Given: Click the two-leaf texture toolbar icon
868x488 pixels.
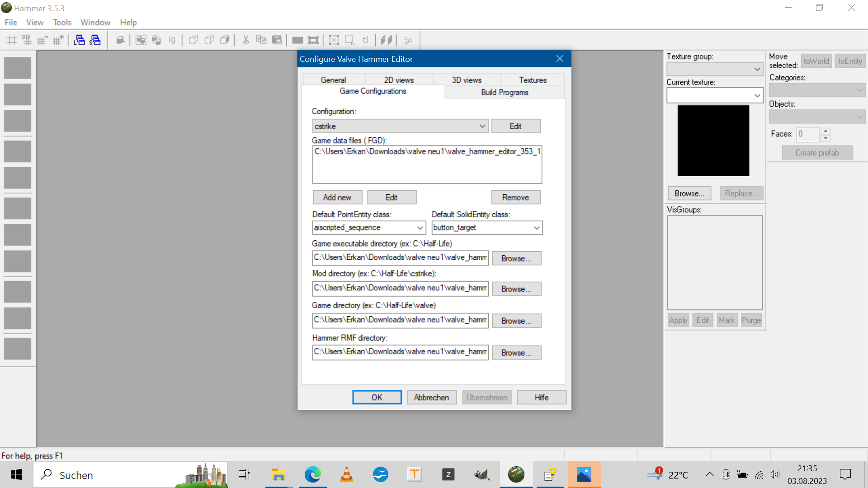Looking at the screenshot, I should pos(387,40).
